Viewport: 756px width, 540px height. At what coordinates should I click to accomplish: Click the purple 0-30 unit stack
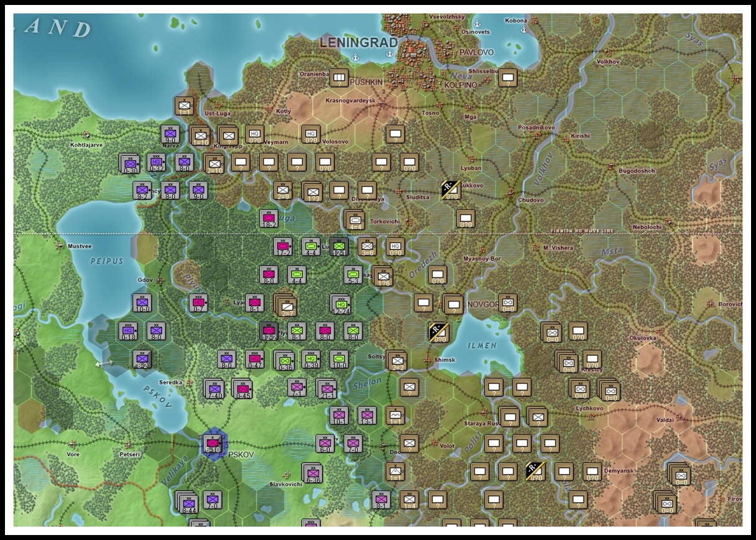129,164
